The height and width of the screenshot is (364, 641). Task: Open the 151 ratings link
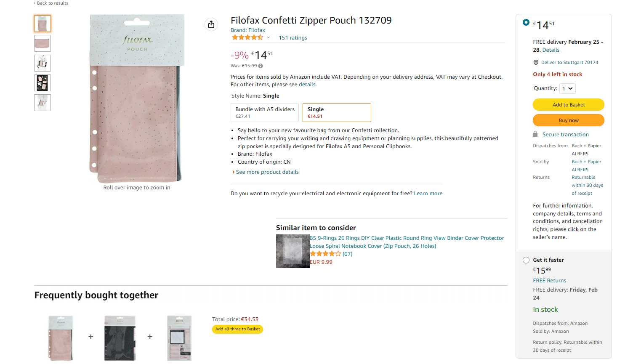click(x=293, y=38)
